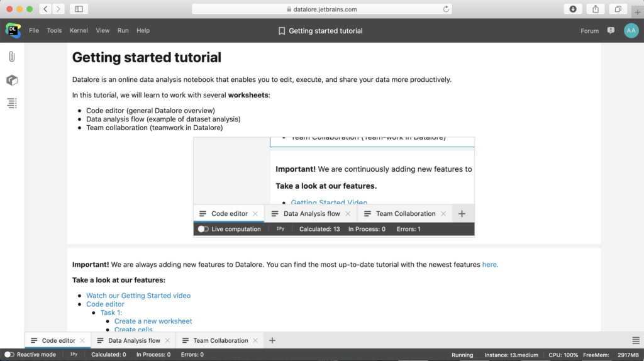Close the Data Analysis flow worksheet tab
The height and width of the screenshot is (361, 644).
click(x=167, y=340)
